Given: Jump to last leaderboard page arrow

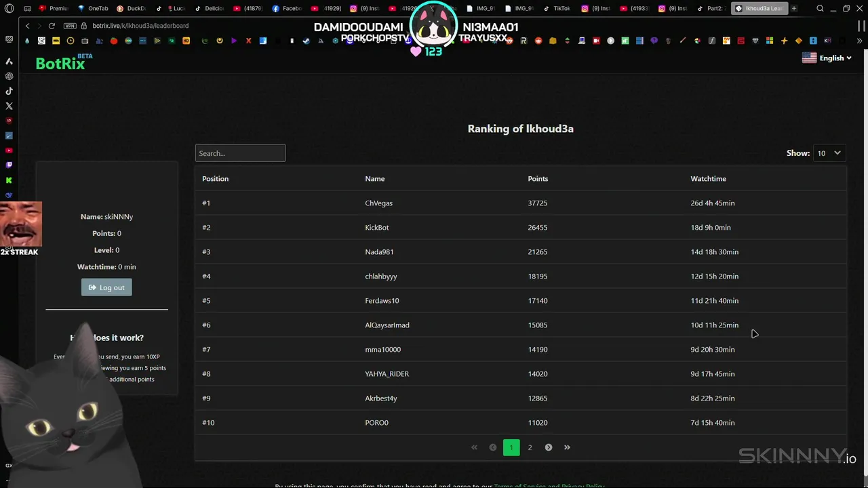Looking at the screenshot, I should [567, 447].
